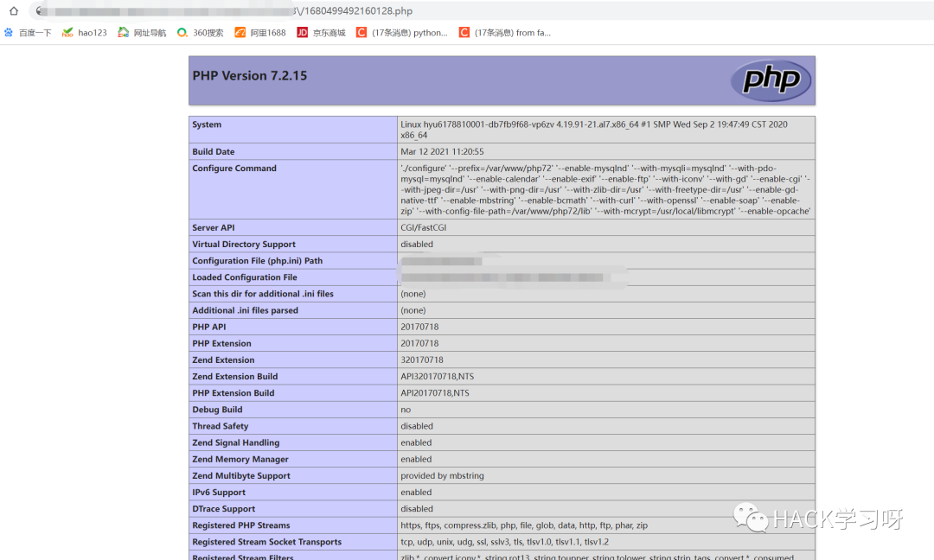Click the Zend Memory Manager label

[240, 460]
